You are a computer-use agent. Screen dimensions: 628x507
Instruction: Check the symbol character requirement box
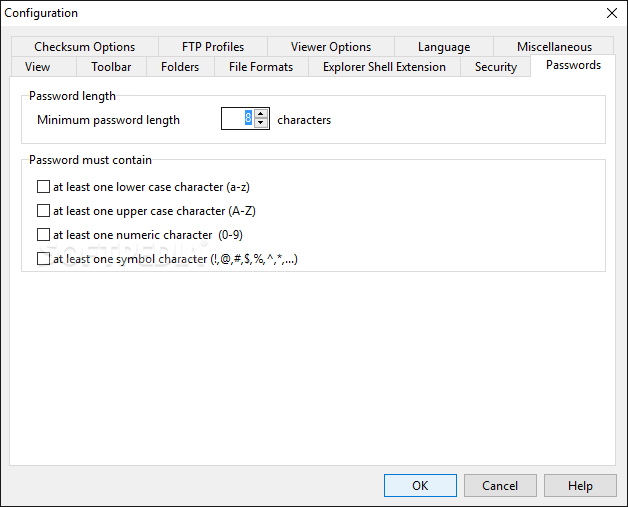(43, 259)
